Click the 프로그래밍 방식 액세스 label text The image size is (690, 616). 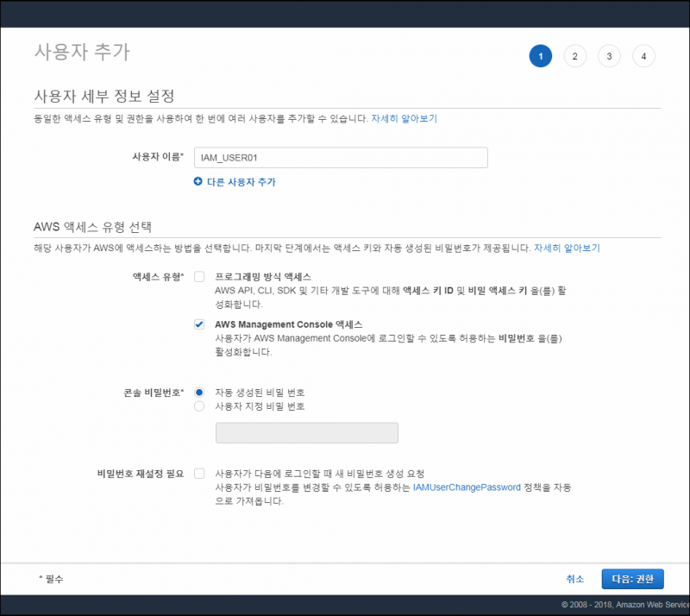[x=263, y=277]
